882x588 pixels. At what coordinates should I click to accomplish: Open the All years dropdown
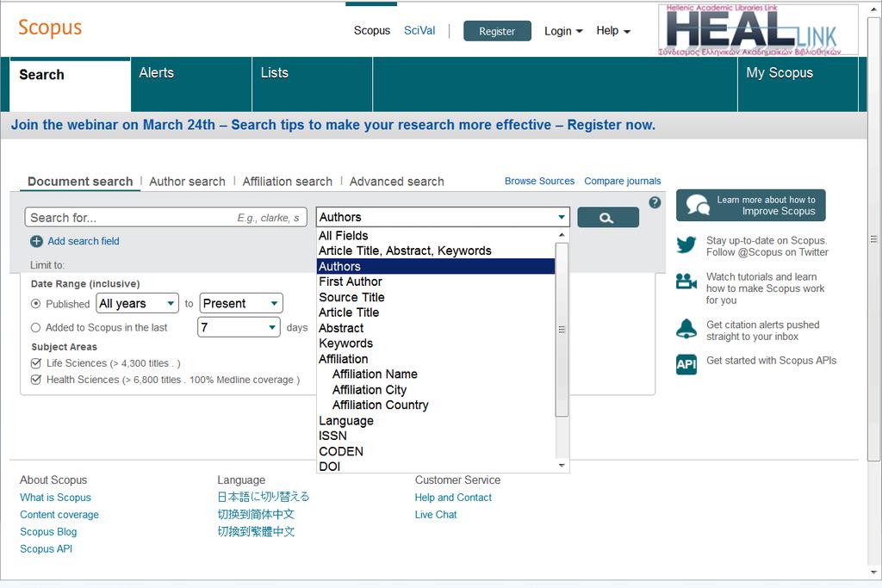[x=137, y=304]
